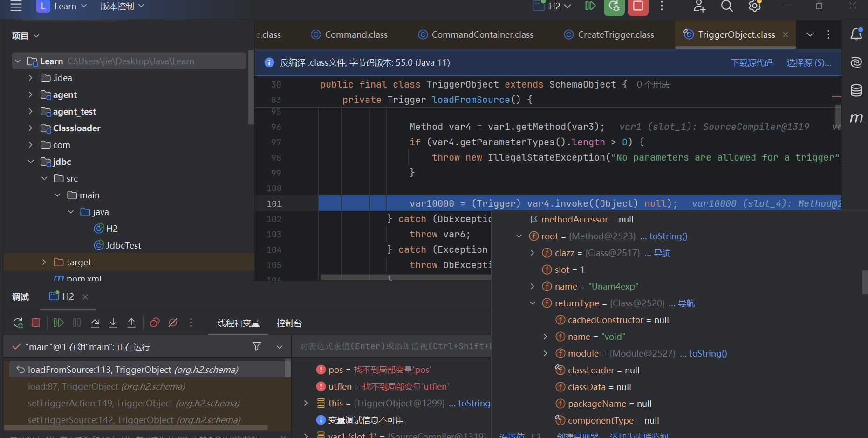Close the TriggerObject.class tab
This screenshot has height=438, width=868.
(x=786, y=34)
